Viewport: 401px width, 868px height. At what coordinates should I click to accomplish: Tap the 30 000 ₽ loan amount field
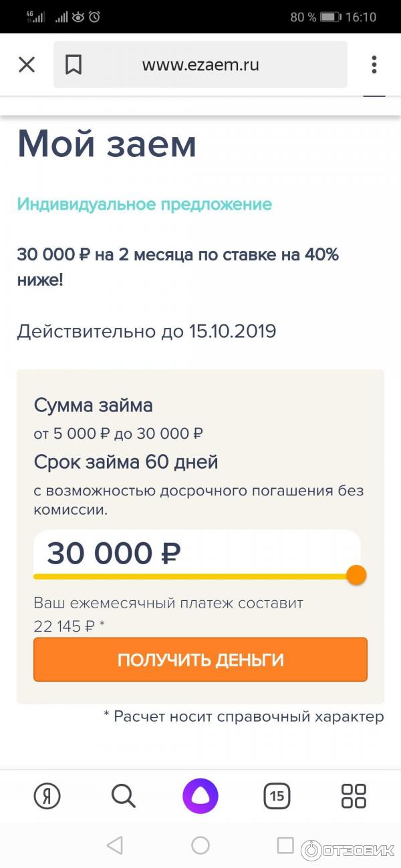pos(196,554)
